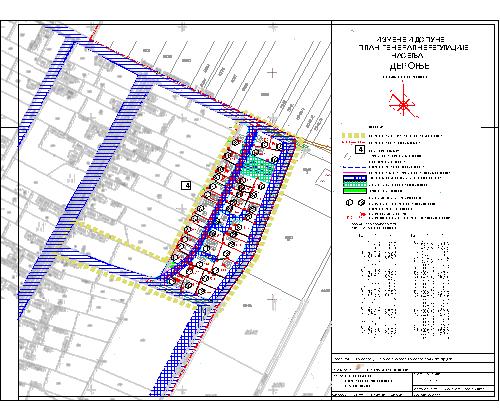Click the yellow dashed boundary legend sample

354,136
